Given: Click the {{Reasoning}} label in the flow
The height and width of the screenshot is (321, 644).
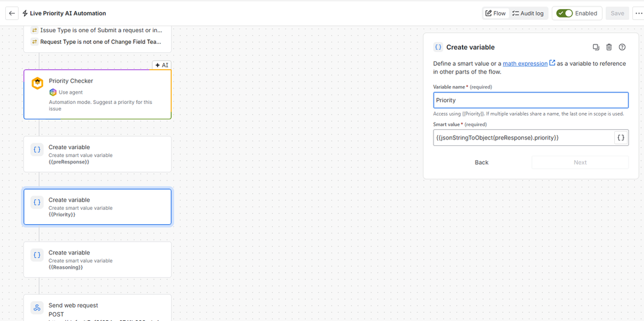Looking at the screenshot, I should pyautogui.click(x=66, y=267).
